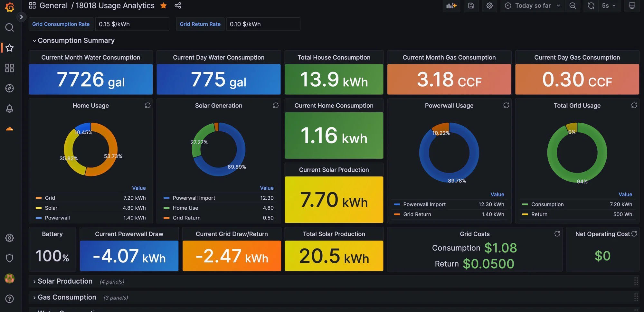Save the dashboard with the disk icon
Viewport: 644px width, 312px height.
tap(471, 6)
